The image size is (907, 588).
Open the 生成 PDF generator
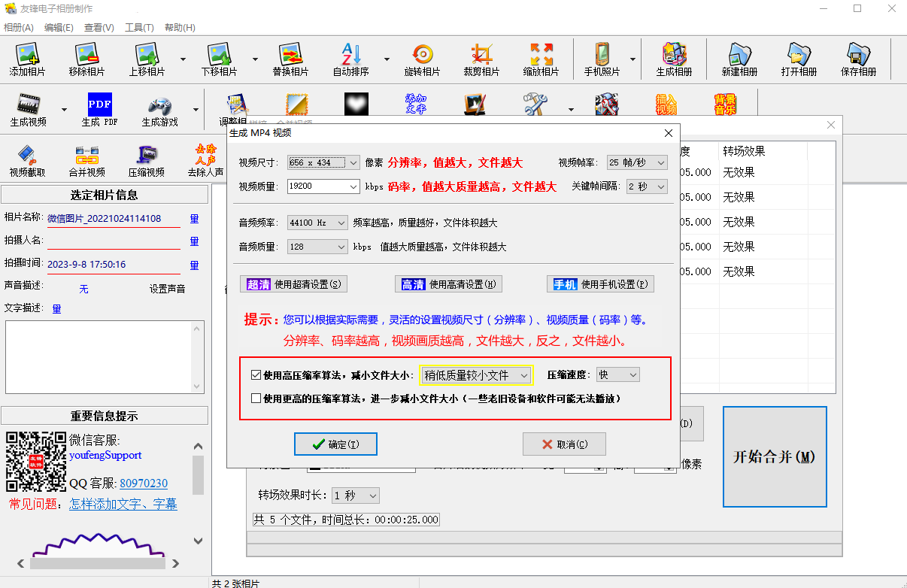(x=99, y=108)
